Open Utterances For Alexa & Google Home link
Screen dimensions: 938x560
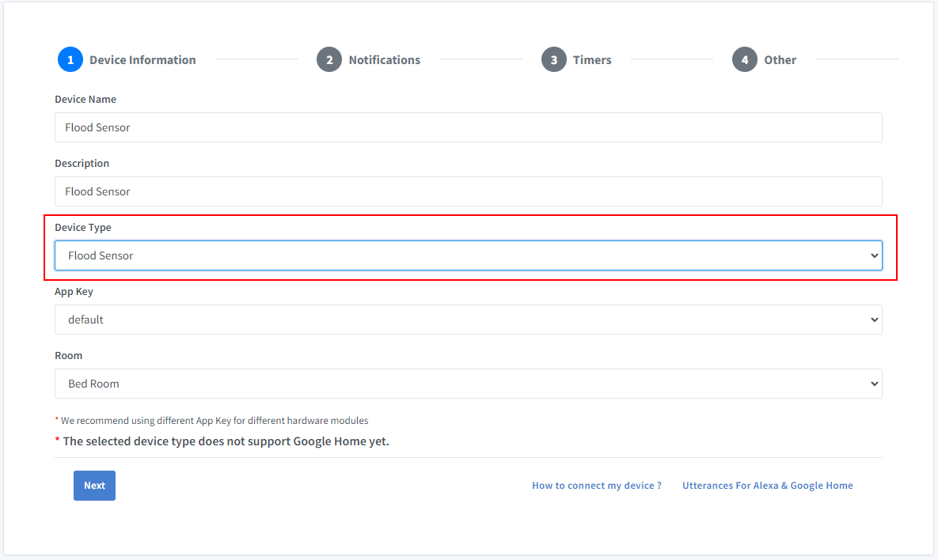(x=767, y=486)
